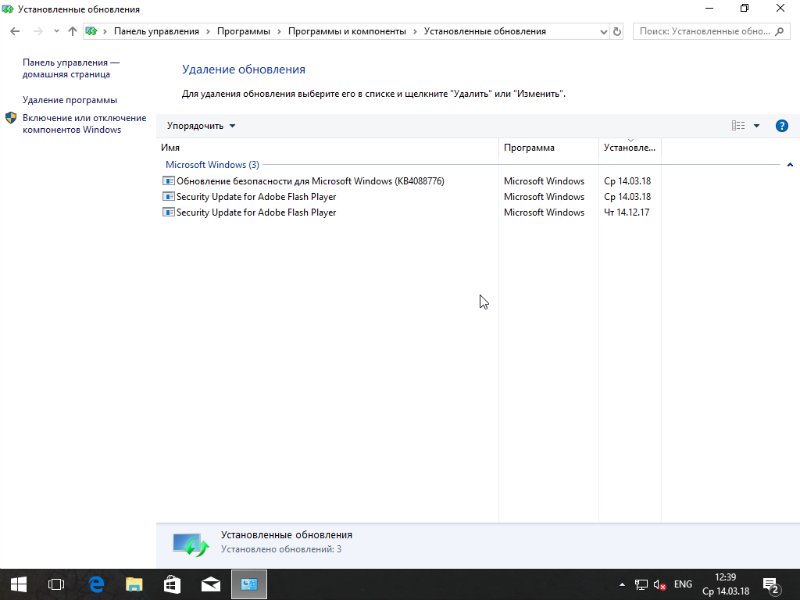Select Flash Player update dated 14.03.18

coord(256,197)
